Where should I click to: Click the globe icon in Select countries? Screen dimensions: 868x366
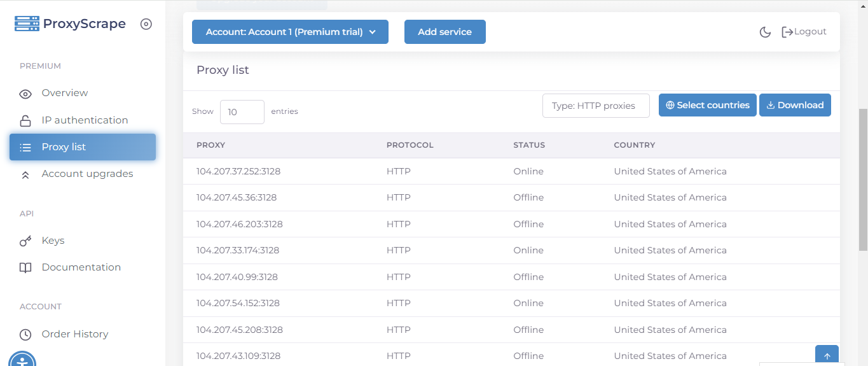tap(670, 106)
